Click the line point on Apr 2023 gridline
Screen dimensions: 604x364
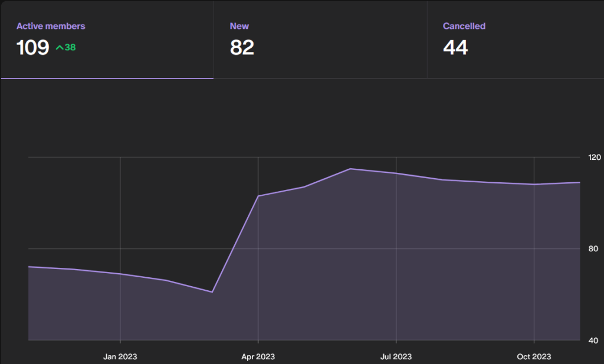[x=258, y=196]
